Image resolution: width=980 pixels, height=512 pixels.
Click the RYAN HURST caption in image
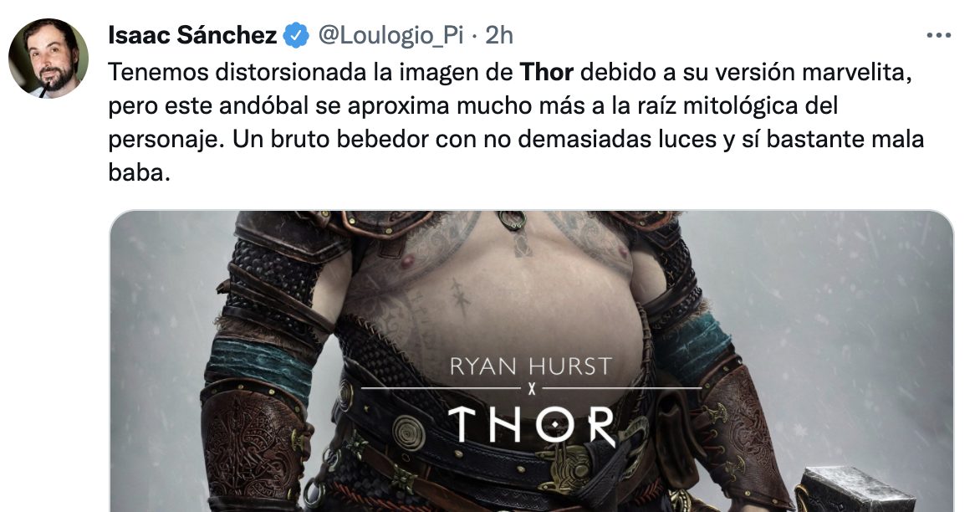531,366
